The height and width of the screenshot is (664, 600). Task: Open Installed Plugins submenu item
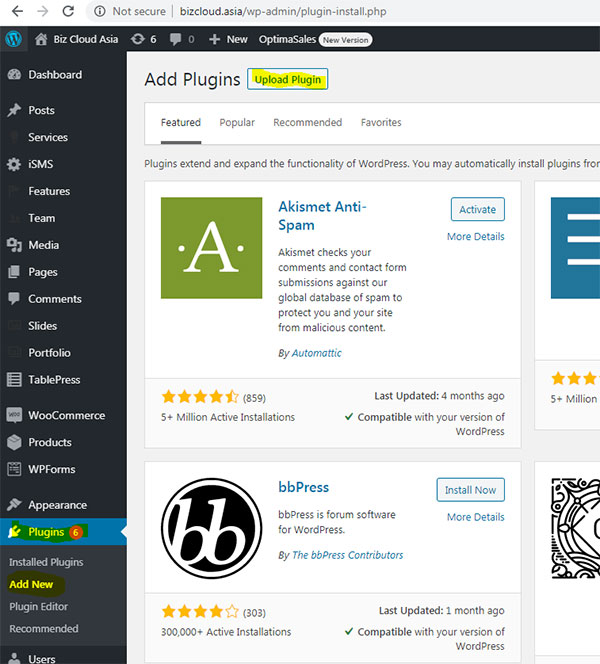(46, 562)
